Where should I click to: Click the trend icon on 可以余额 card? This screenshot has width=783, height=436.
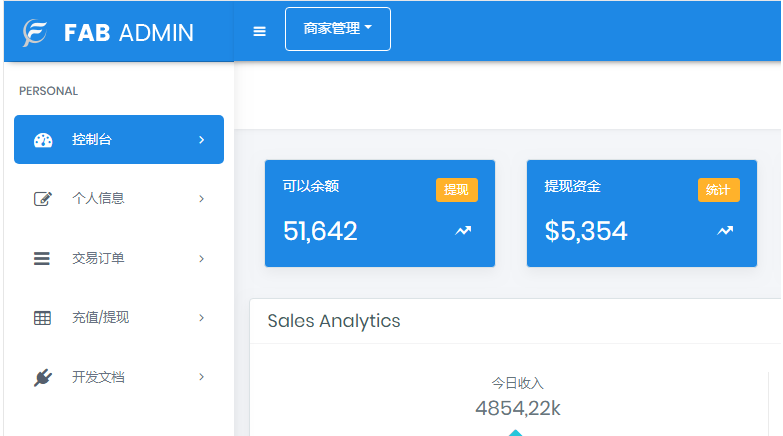point(463,231)
